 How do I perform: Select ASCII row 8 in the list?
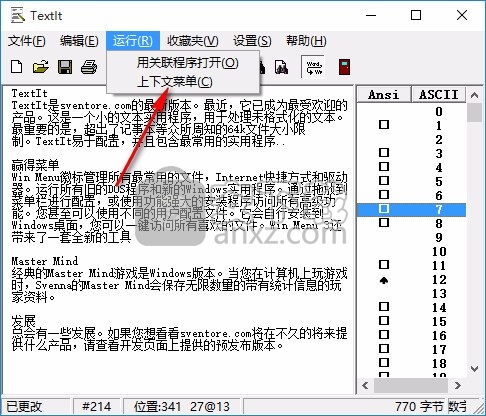coord(411,223)
